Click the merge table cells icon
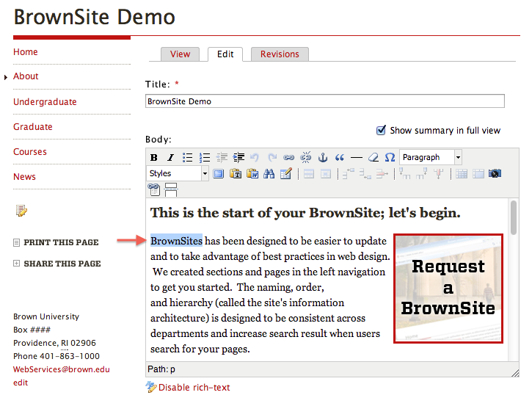Image resolution: width=532 pixels, height=395 pixels. 478,174
